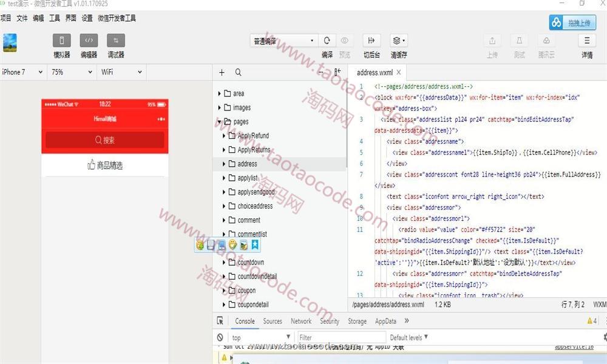This screenshot has width=607, height=364.
Task: Toggle the debugger (调试器) panel
Action: (x=115, y=41)
